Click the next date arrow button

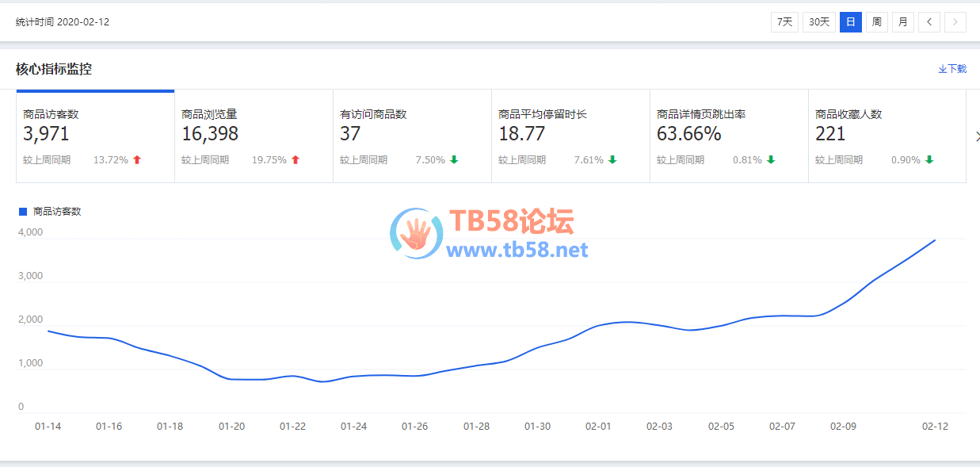click(955, 22)
